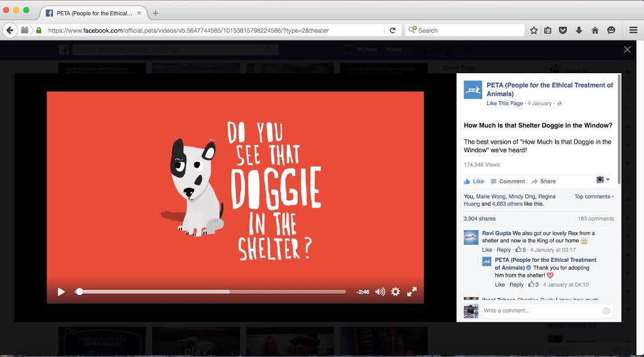This screenshot has height=357, width=644.
Task: View the 3 likes on PETA's reply
Action: [x=534, y=285]
